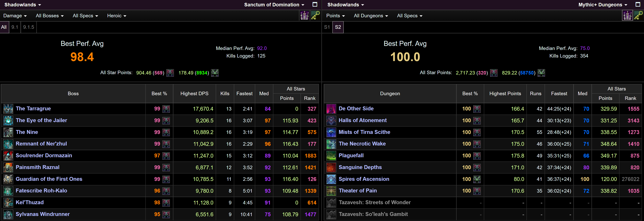This screenshot has width=644, height=221.
Task: Select the S2 season tab
Action: tap(338, 27)
